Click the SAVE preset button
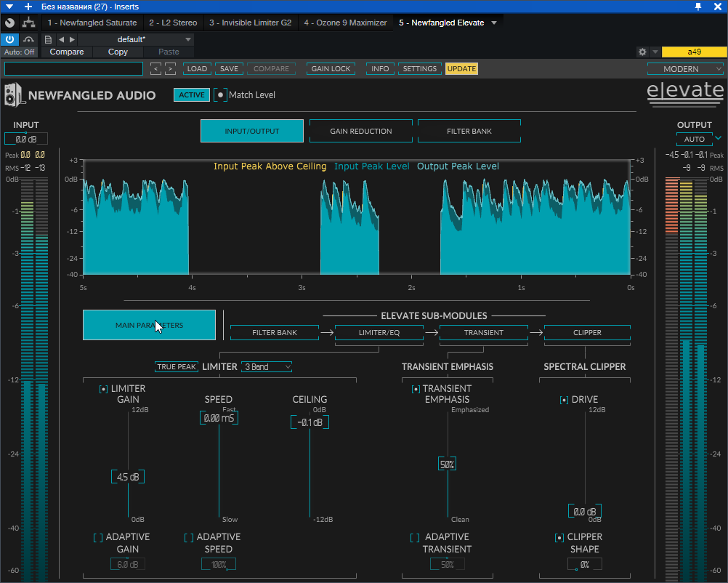The height and width of the screenshot is (583, 728). coord(229,69)
